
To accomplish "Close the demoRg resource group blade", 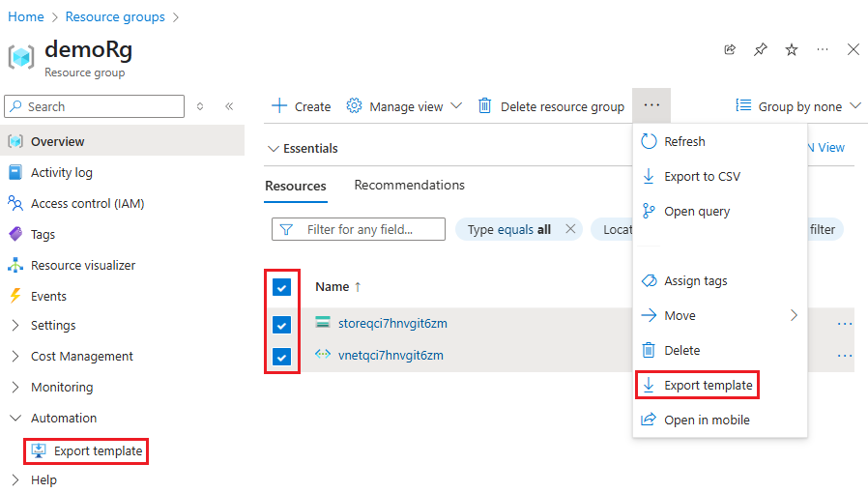I will pos(854,49).
